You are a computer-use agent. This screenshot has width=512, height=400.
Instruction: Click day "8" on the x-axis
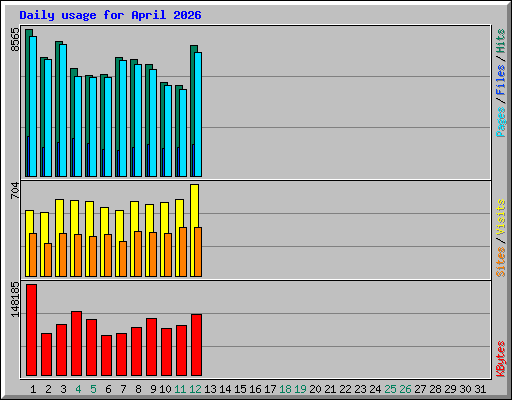pyautogui.click(x=138, y=389)
